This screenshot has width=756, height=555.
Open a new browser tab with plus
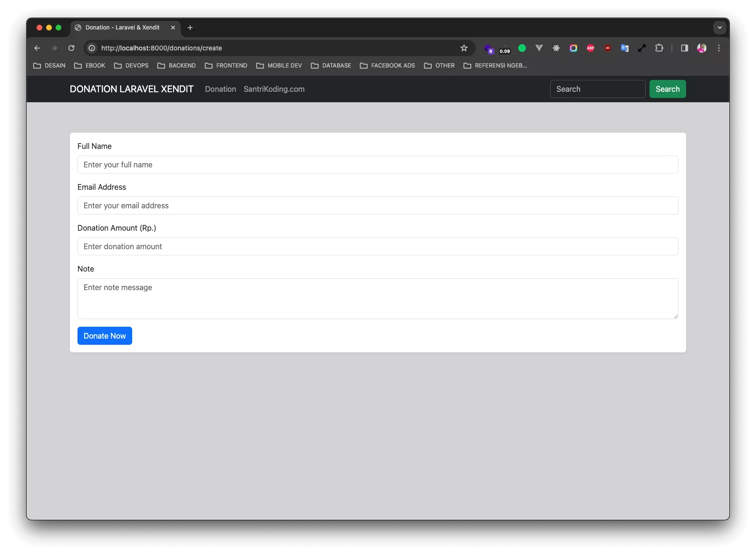190,28
